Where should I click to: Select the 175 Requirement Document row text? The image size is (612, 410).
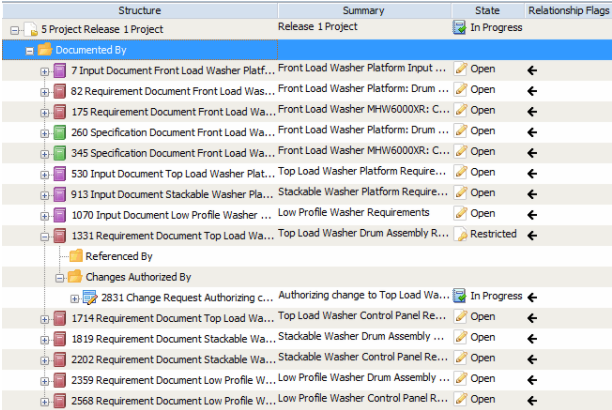pyautogui.click(x=173, y=112)
